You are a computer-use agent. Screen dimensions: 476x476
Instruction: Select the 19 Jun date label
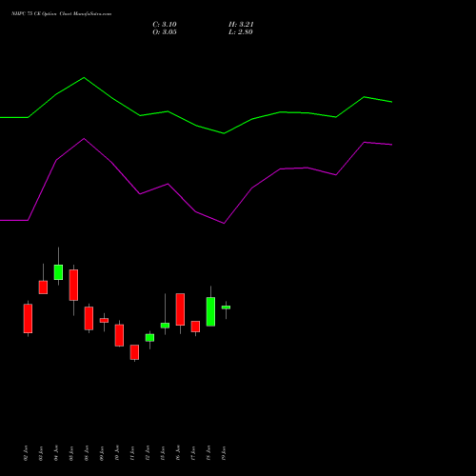224,453
